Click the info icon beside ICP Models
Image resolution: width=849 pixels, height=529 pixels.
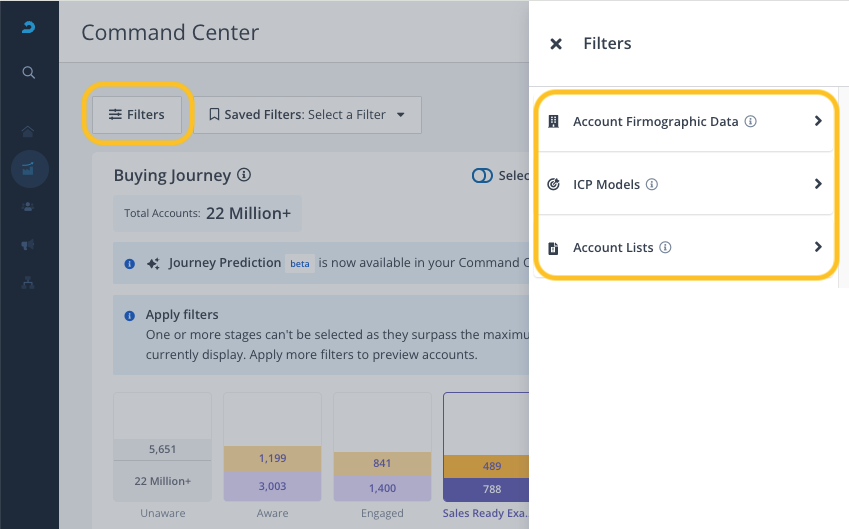click(652, 185)
